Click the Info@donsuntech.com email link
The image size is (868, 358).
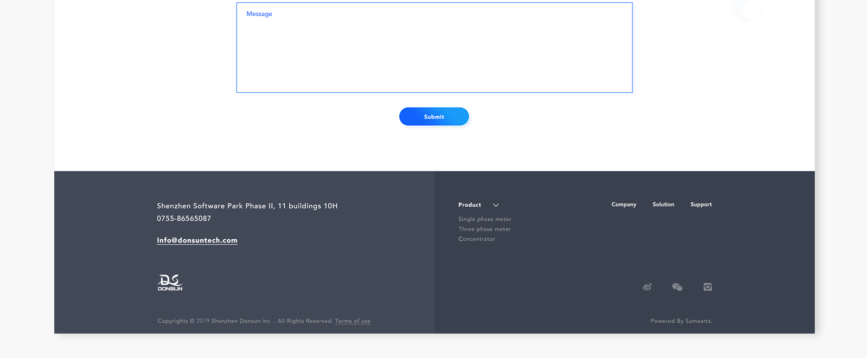click(197, 240)
